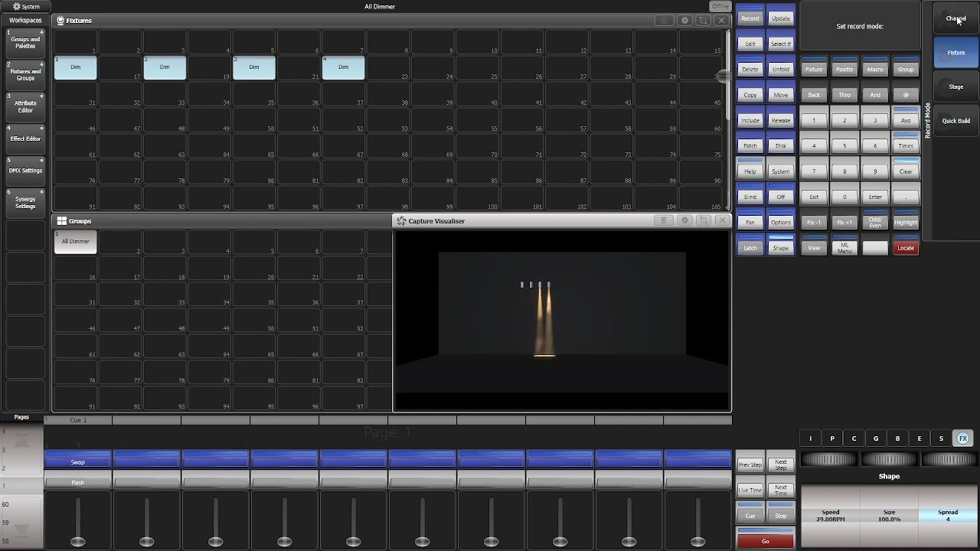The width and height of the screenshot is (980, 551).
Task: Click the Avo shift key
Action: click(906, 119)
